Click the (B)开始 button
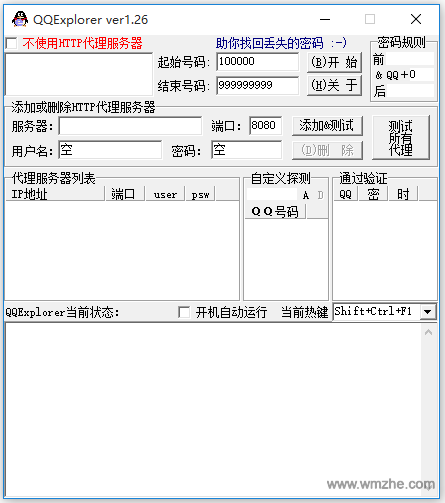The height and width of the screenshot is (503, 445). tap(334, 62)
